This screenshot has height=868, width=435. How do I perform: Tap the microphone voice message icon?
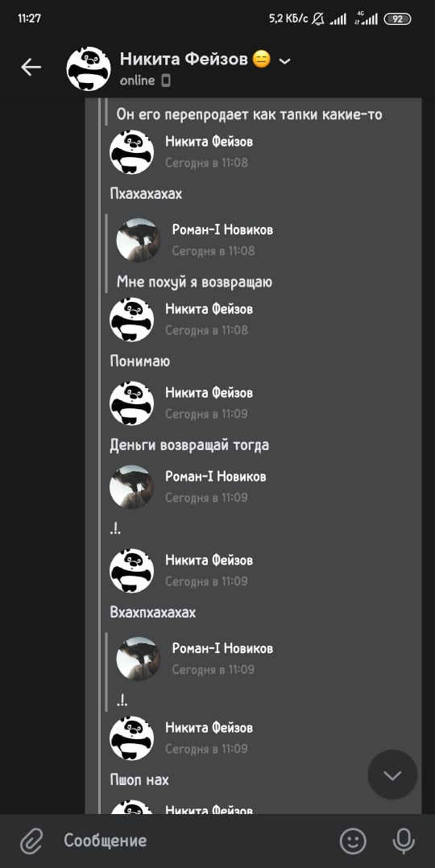point(404,841)
